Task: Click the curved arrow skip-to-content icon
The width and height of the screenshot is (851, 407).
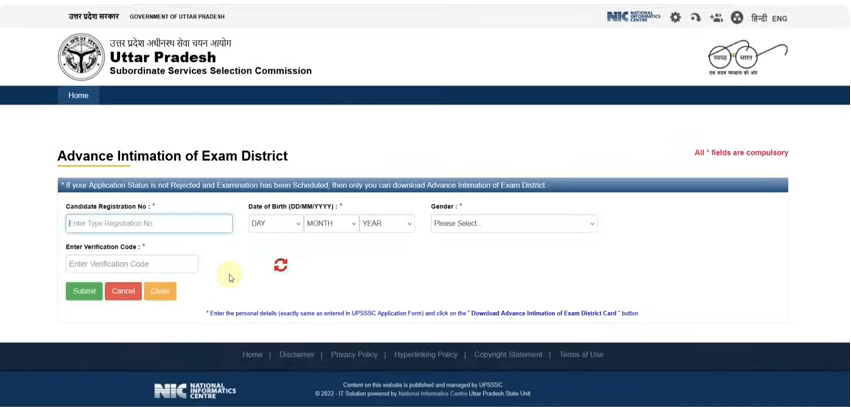Action: [695, 17]
